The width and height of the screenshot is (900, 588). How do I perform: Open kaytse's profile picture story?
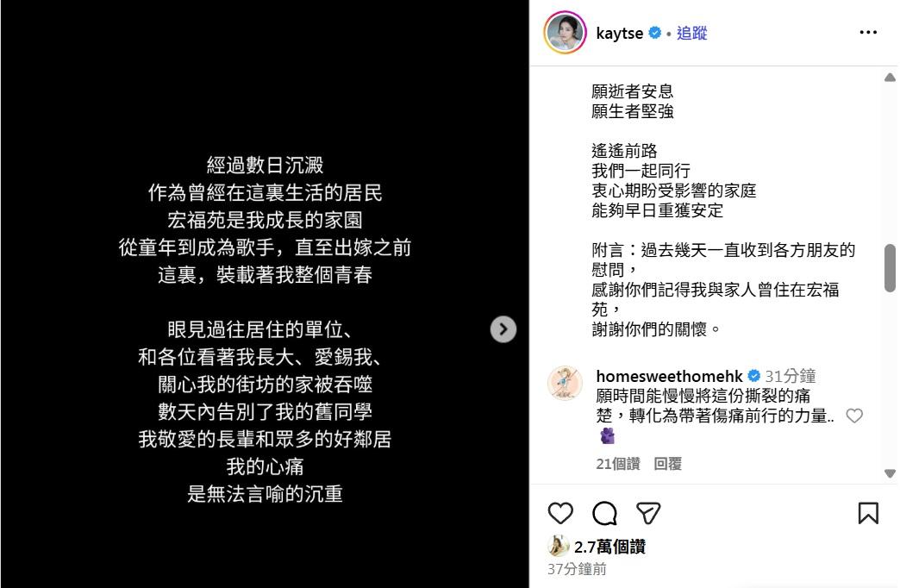565,33
